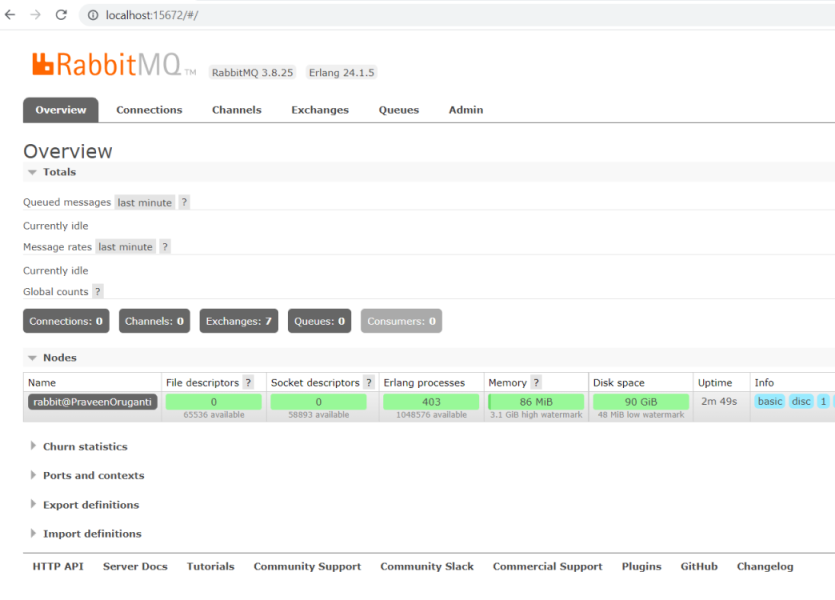Open the Queues tab
The width and height of the screenshot is (835, 600).
[x=399, y=110]
